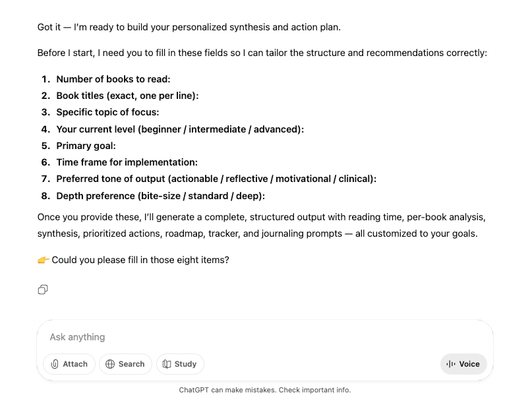Activate voice dictation using the waveform icon

coord(451,363)
